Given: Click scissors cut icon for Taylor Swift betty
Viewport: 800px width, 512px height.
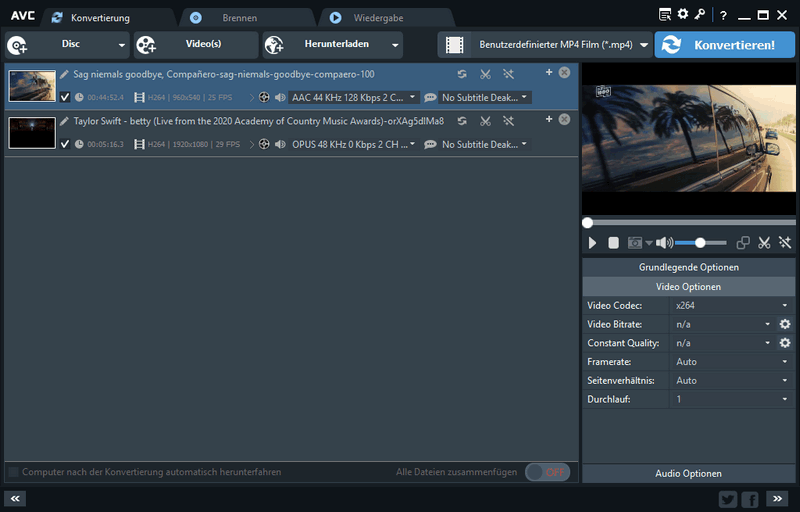Looking at the screenshot, I should coord(485,121).
